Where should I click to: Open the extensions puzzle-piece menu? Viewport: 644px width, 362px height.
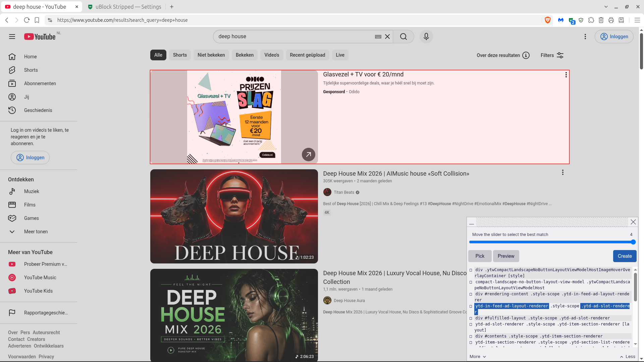pos(591,20)
